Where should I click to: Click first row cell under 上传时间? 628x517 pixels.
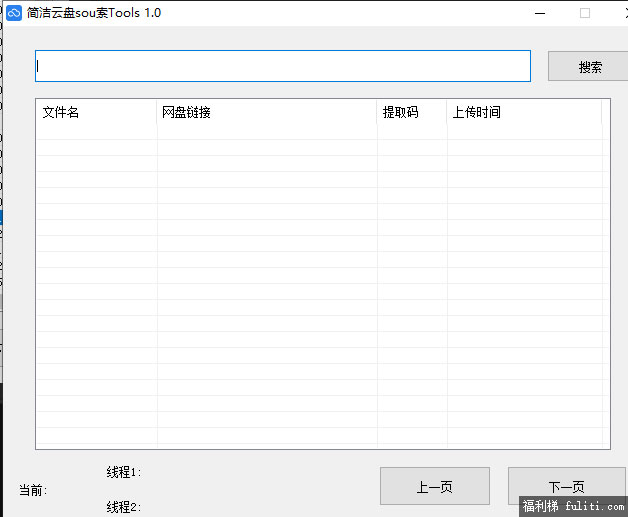(524, 132)
